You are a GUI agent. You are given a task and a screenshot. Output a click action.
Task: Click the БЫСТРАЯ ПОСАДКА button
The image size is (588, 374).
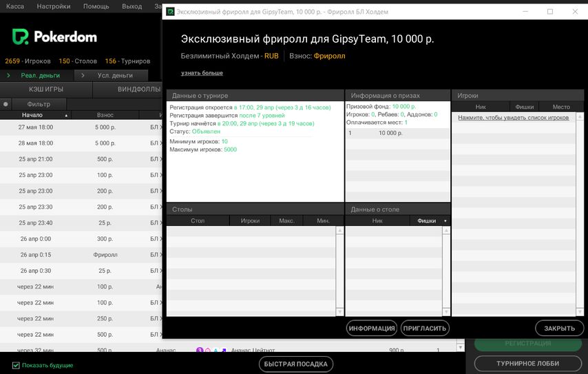(296, 364)
